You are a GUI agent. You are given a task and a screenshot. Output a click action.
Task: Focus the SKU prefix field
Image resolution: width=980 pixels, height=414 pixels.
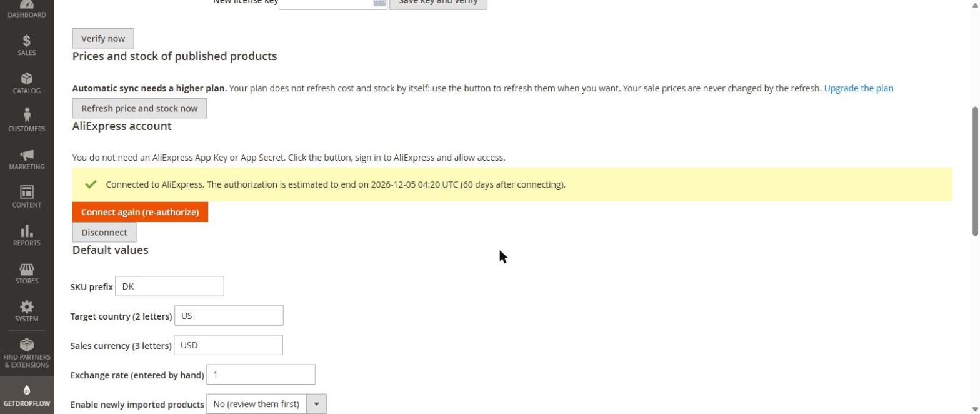[169, 286]
